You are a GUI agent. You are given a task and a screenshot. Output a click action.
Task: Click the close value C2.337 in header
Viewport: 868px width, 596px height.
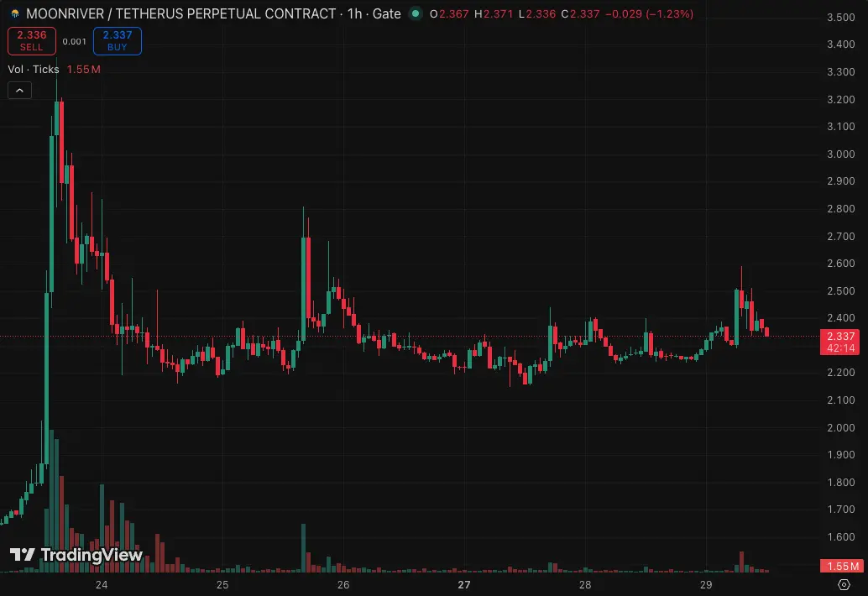[580, 13]
